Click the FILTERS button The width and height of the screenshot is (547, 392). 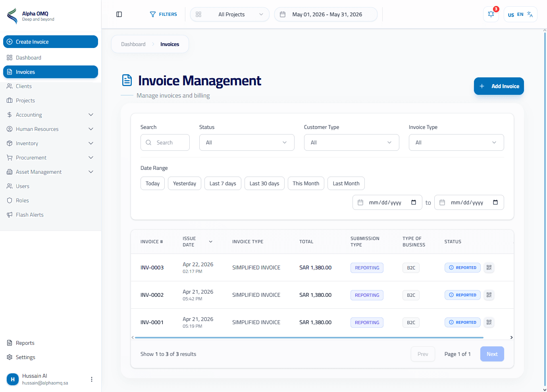tap(164, 14)
